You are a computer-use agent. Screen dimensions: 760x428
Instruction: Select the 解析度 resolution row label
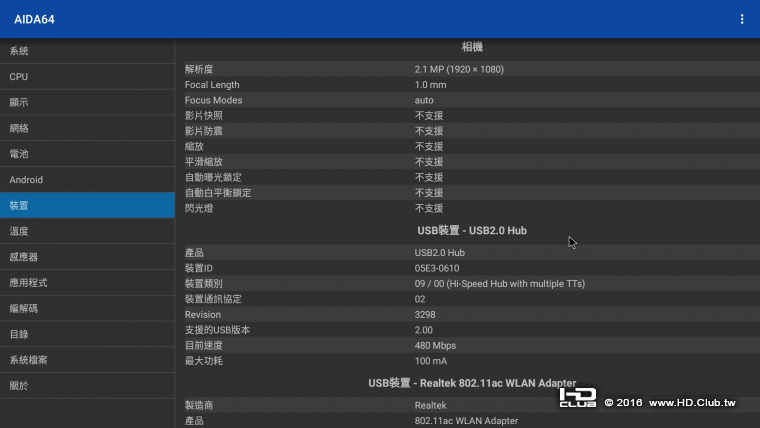199,69
